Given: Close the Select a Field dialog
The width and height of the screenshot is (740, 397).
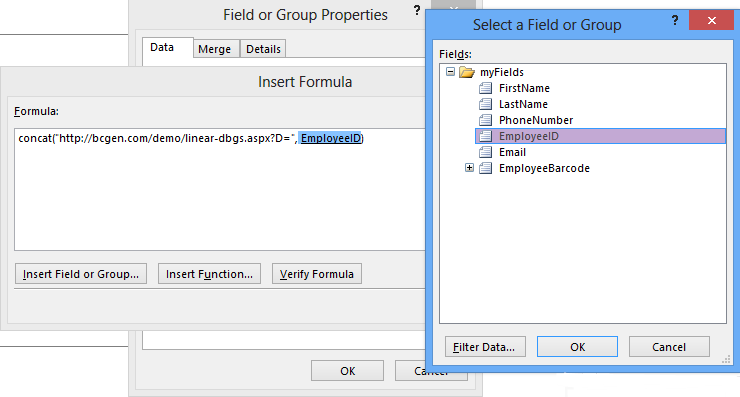Looking at the screenshot, I should pos(712,20).
